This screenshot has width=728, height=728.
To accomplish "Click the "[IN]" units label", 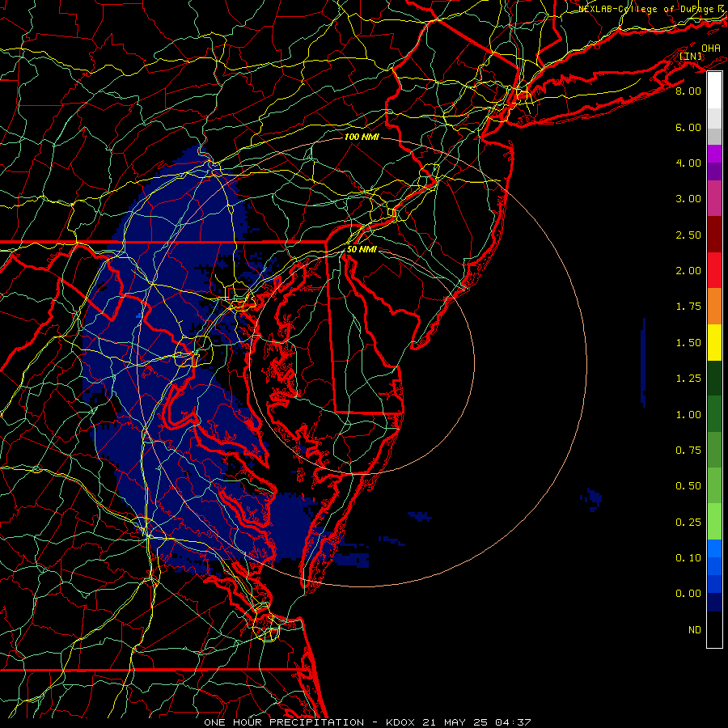I will pyautogui.click(x=691, y=57).
